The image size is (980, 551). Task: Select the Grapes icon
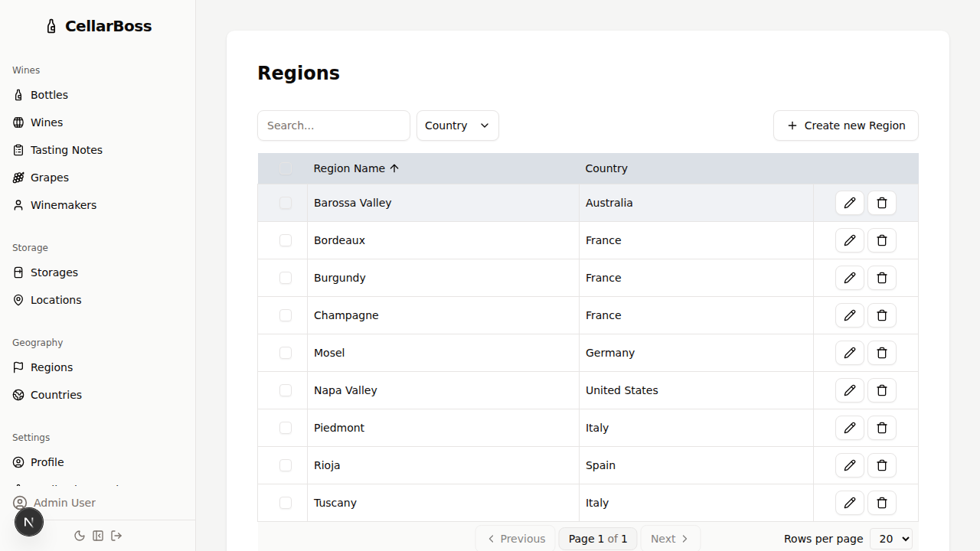point(18,178)
